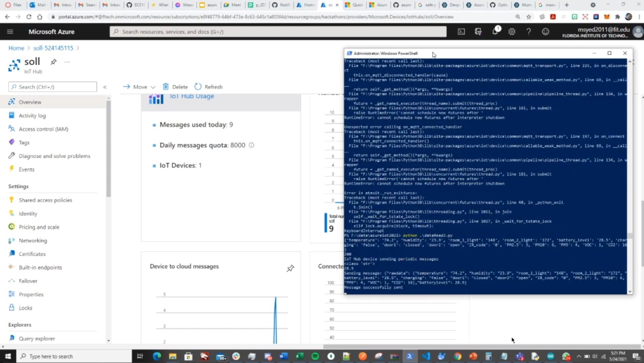The image size is (644, 363).
Task: Click the Delete button
Action: [x=175, y=87]
